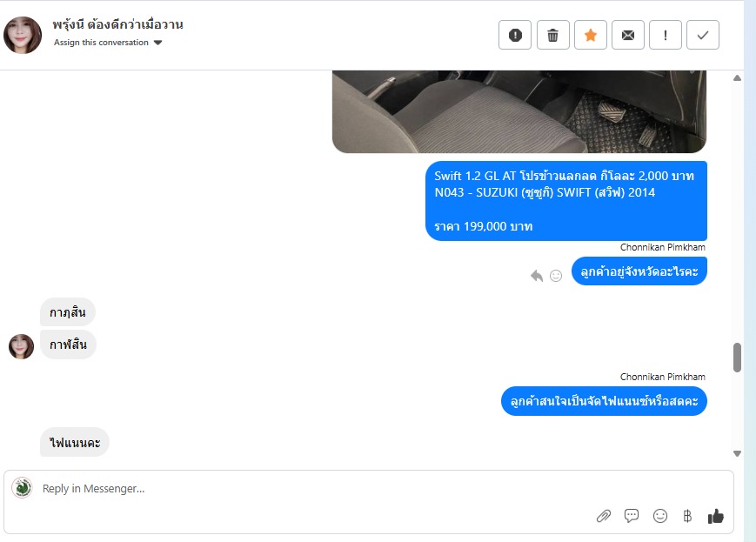Mark conversation done with the checkmark button
This screenshot has width=756, height=542.
703,35
